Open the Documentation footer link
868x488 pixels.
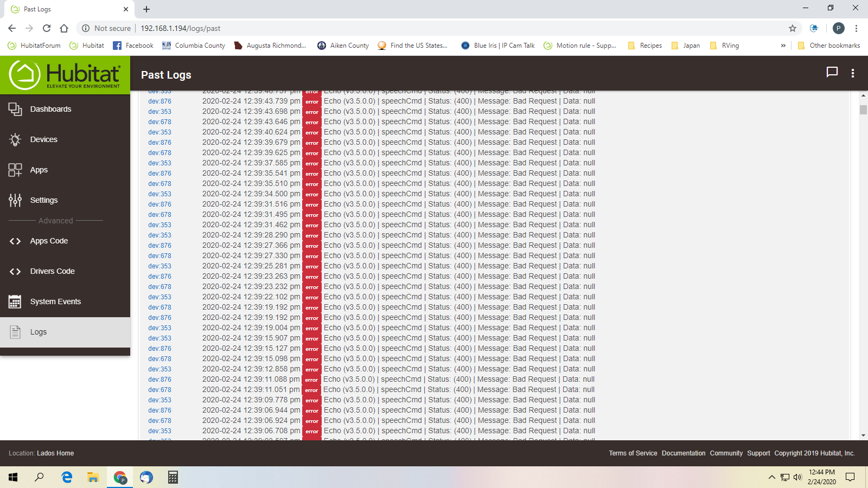683,453
